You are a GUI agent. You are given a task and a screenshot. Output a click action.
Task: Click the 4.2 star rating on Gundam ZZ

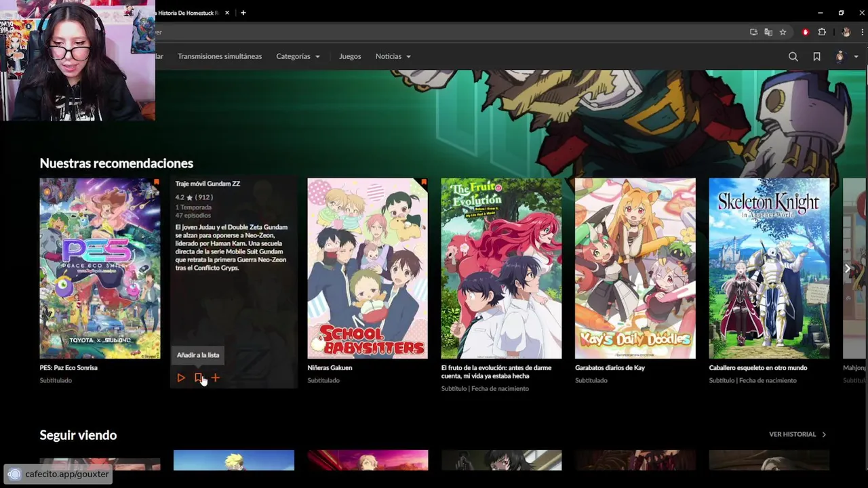194,198
